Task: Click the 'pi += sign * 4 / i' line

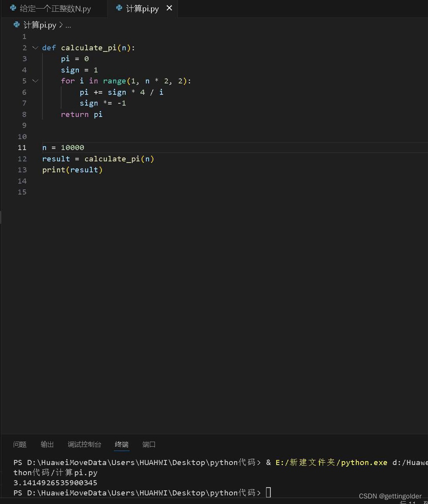Action: pyautogui.click(x=121, y=92)
